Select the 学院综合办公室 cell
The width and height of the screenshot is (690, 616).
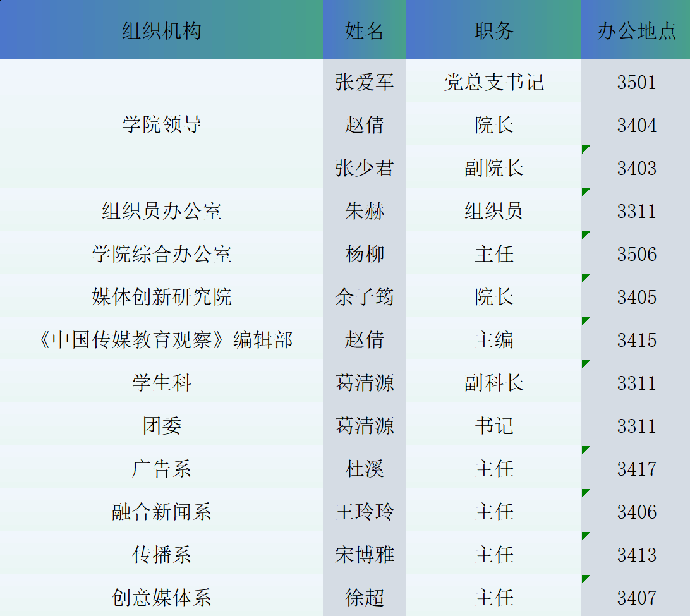click(x=161, y=254)
